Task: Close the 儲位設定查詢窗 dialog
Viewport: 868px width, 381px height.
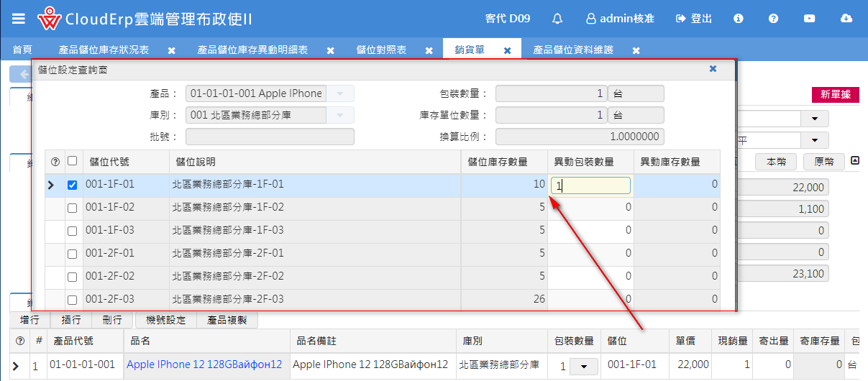Action: [713, 69]
